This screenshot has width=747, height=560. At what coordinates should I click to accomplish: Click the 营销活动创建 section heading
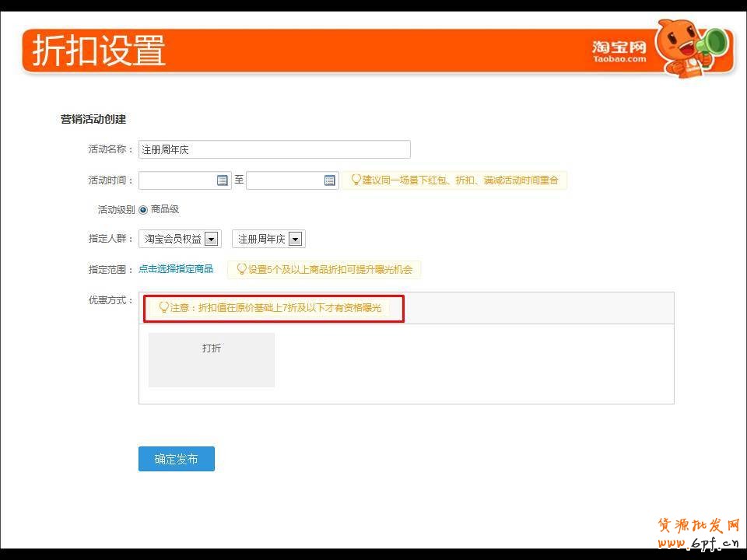pyautogui.click(x=93, y=119)
